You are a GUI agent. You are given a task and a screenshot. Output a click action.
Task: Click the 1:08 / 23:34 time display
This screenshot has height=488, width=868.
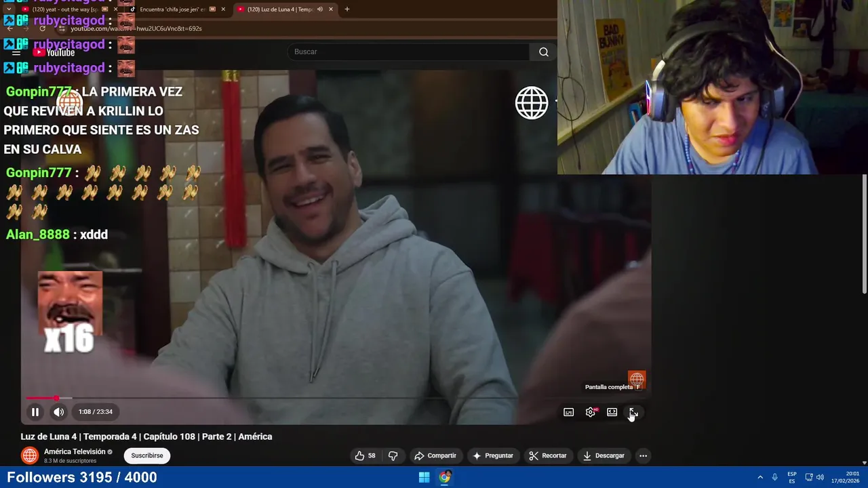coord(96,411)
